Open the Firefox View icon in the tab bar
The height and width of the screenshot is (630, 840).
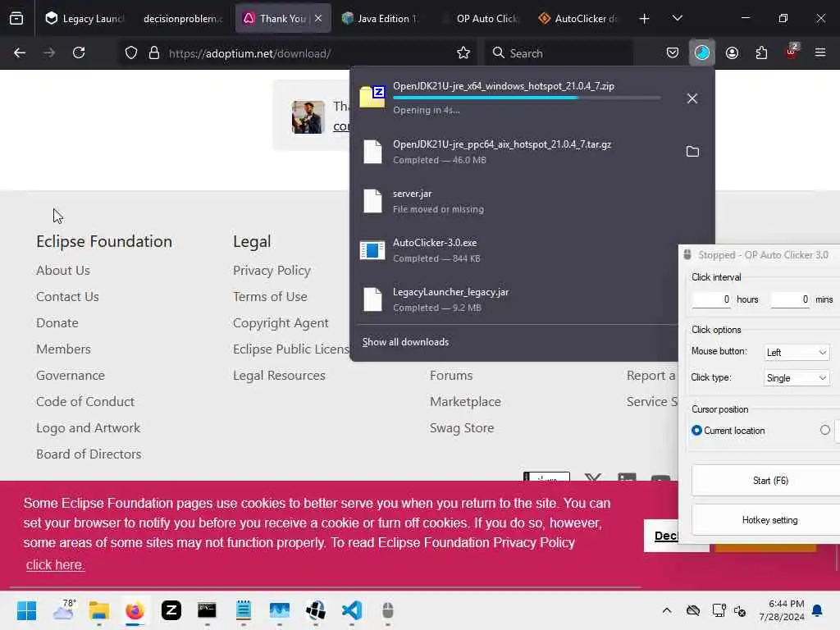16,19
